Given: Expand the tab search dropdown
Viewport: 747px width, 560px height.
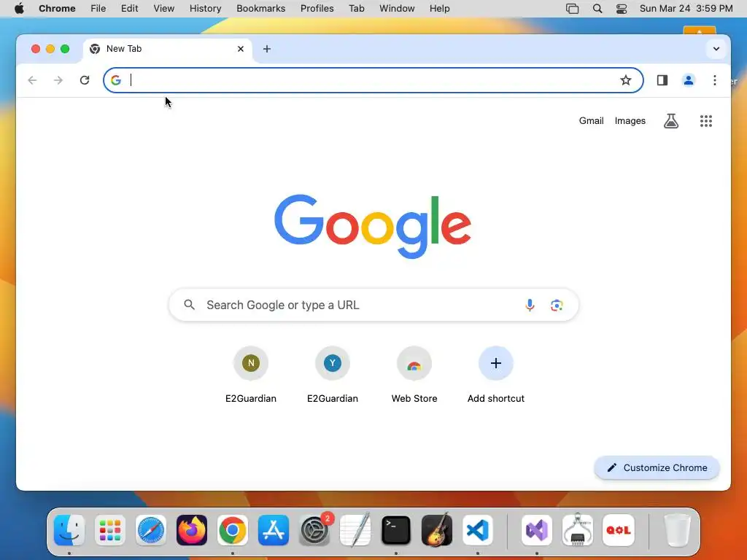Looking at the screenshot, I should (x=716, y=49).
